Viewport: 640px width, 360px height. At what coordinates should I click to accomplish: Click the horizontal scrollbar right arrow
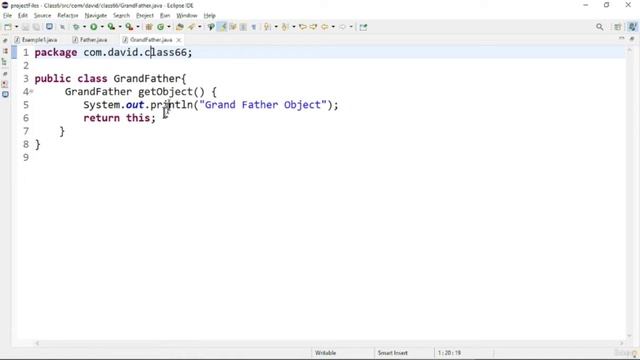(x=621, y=343)
